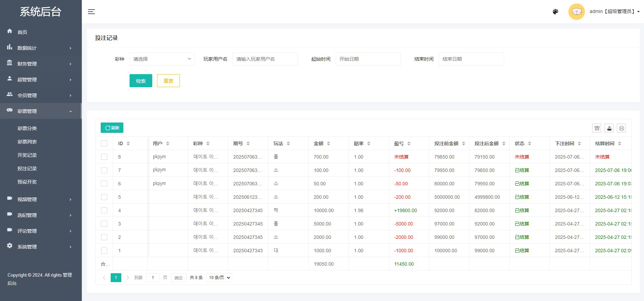Click the camera icon for 视频管理
The height and width of the screenshot is (301, 644).
(10, 199)
